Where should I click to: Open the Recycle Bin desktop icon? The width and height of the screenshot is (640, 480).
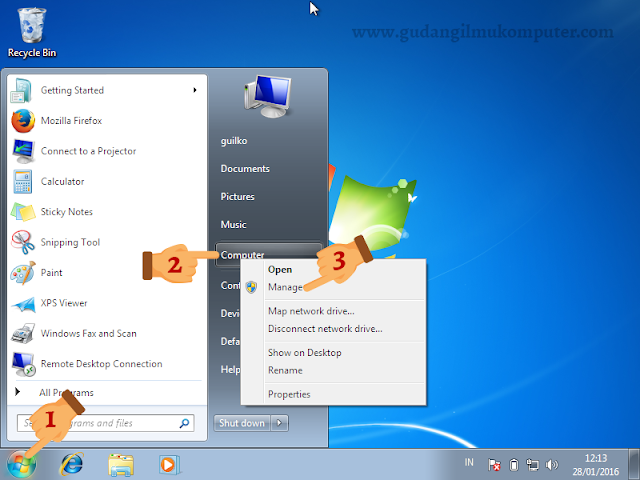pyautogui.click(x=31, y=33)
